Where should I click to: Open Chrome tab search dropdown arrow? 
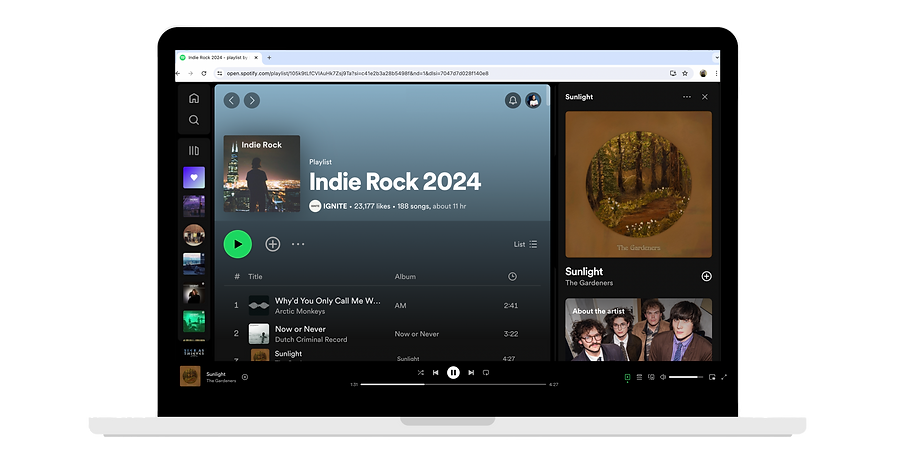tap(716, 58)
